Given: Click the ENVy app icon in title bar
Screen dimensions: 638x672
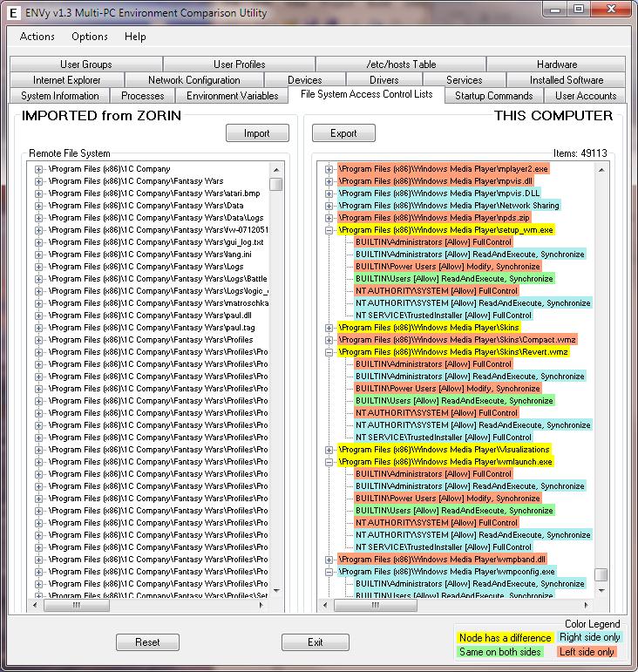Looking at the screenshot, I should (13, 13).
